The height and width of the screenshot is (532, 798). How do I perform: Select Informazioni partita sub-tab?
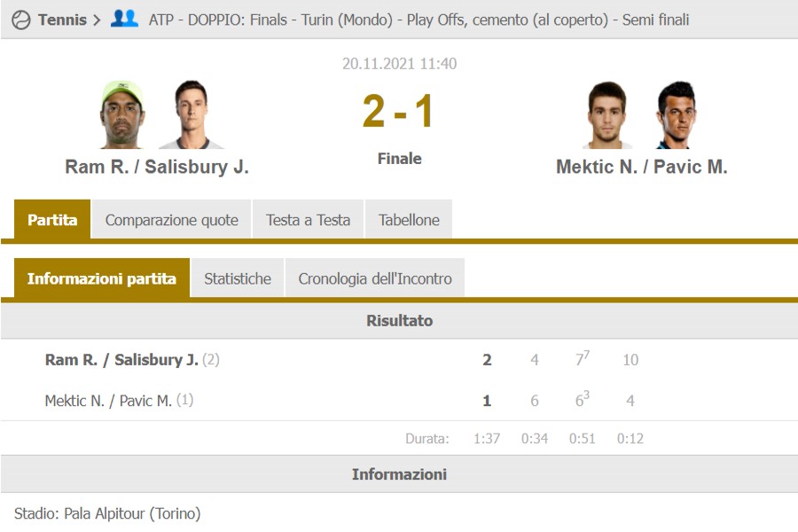(x=102, y=278)
